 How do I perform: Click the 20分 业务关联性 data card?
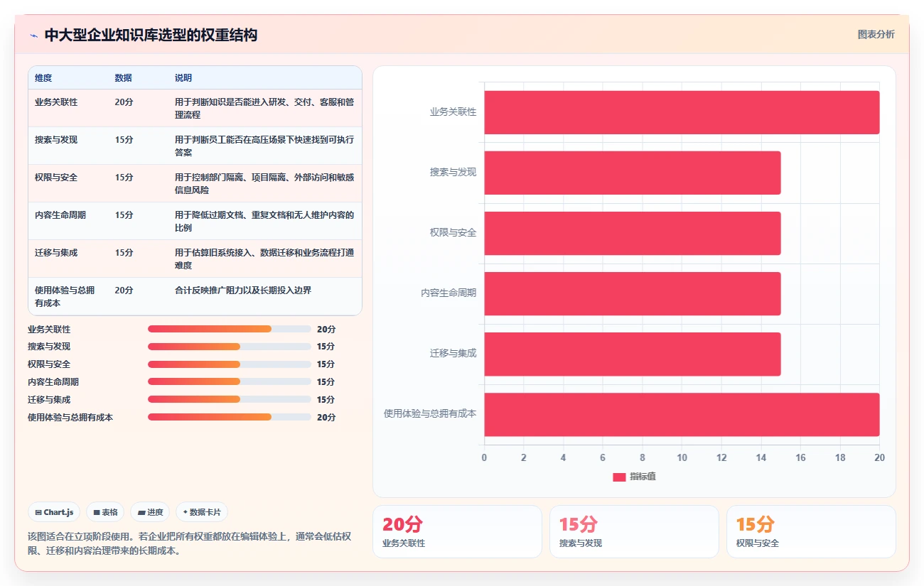point(457,531)
